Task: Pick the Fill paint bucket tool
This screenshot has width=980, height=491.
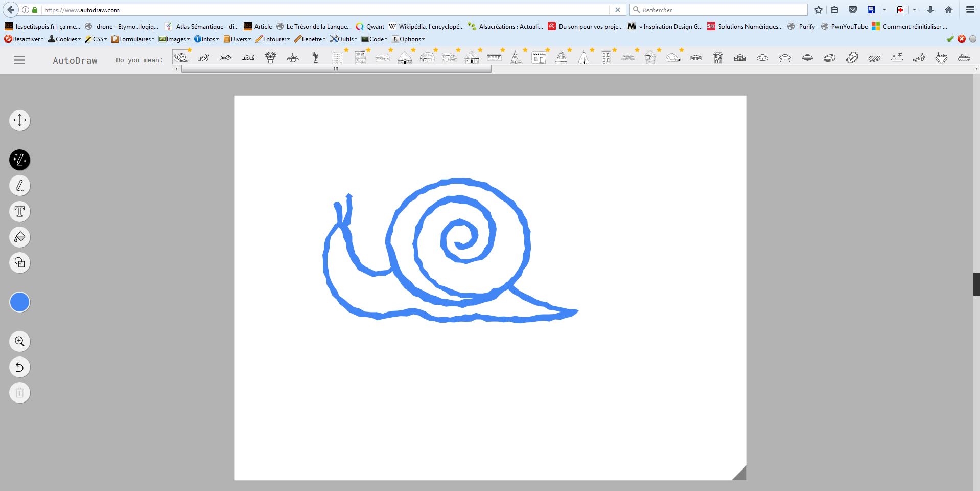Action: pos(20,237)
